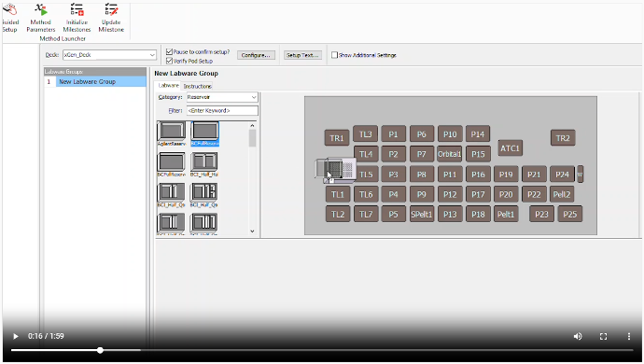Screen dimensions: 644x364
Task: Select deck position P23
Action: pos(541,214)
